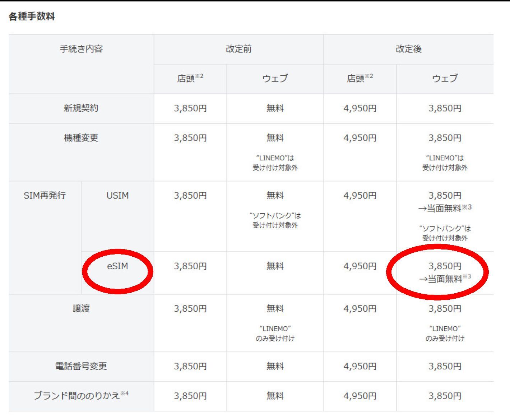This screenshot has width=510, height=420.
Task: Click the 改定前 ウェブ column sub-header
Action: tap(275, 78)
